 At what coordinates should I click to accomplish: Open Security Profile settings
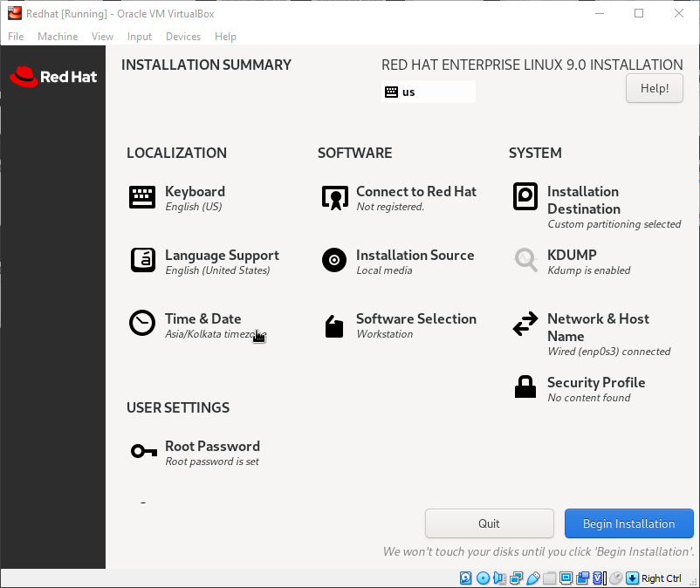point(579,389)
